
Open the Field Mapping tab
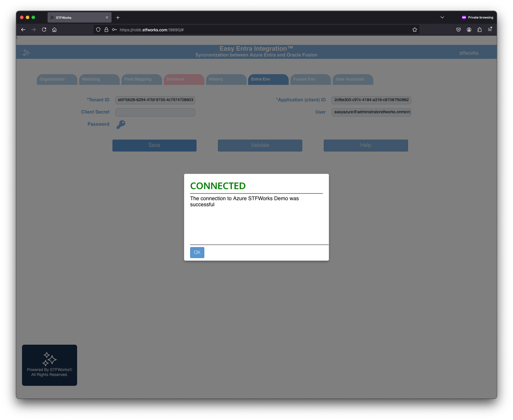click(x=141, y=79)
